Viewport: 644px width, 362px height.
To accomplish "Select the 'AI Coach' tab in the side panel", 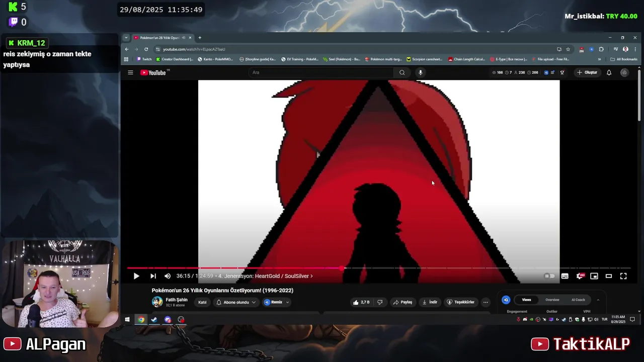I will pos(578,300).
